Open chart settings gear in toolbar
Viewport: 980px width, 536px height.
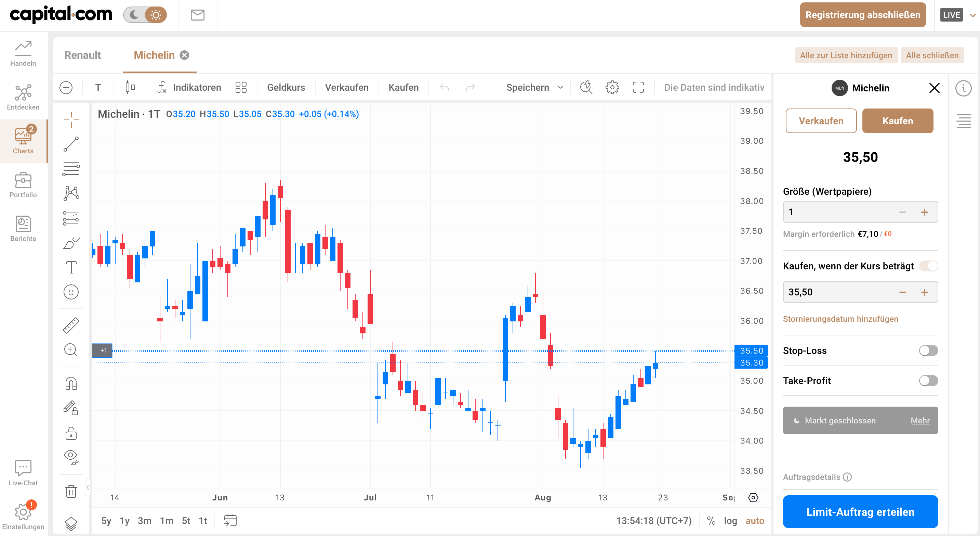(612, 87)
